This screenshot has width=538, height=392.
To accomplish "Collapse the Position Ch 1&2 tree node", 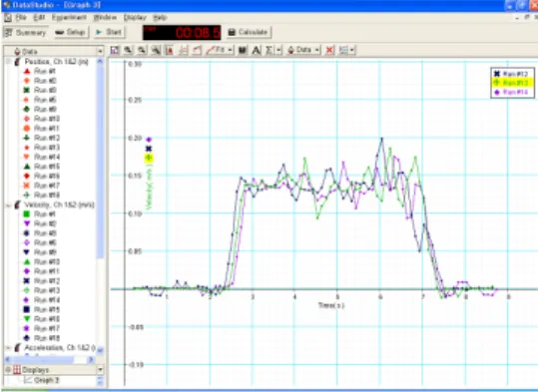I will click(x=8, y=62).
